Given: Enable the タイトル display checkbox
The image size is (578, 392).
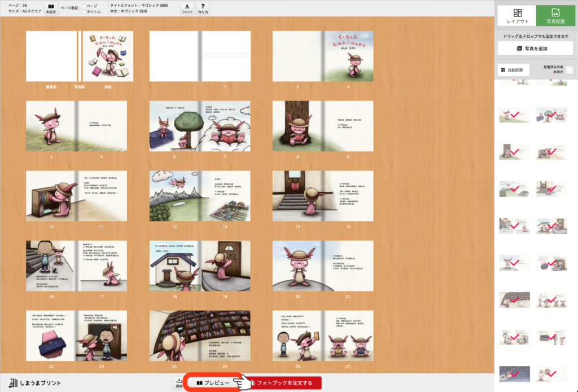Looking at the screenshot, I should click(85, 12).
